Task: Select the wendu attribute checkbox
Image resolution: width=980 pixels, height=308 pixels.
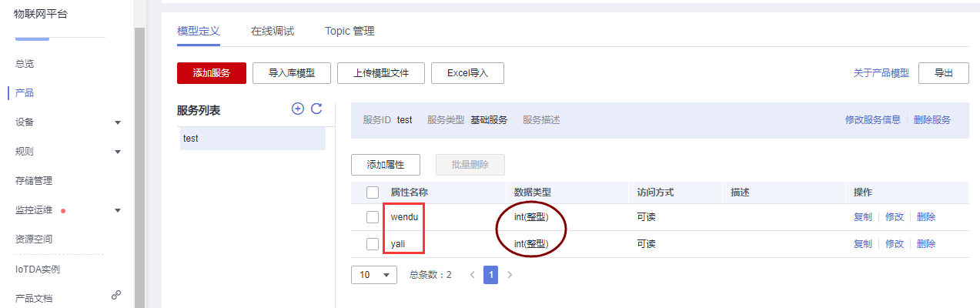Action: coord(373,217)
